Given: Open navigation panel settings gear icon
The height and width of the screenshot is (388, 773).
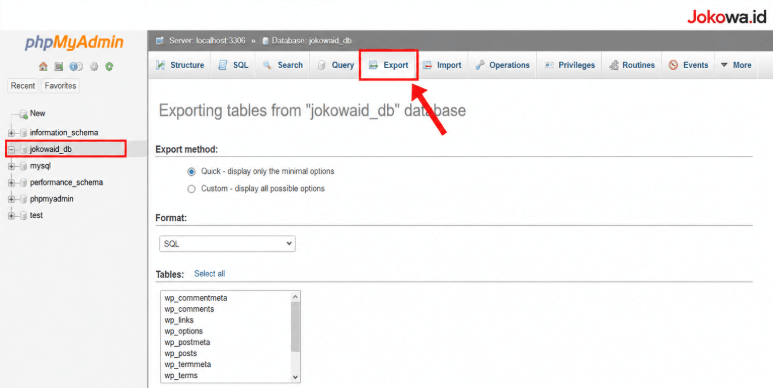Looking at the screenshot, I should coord(94,66).
